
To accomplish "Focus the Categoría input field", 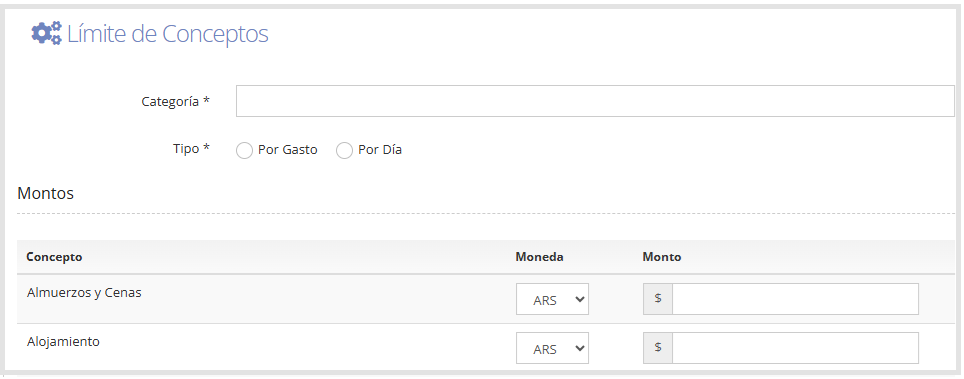I will 595,101.
